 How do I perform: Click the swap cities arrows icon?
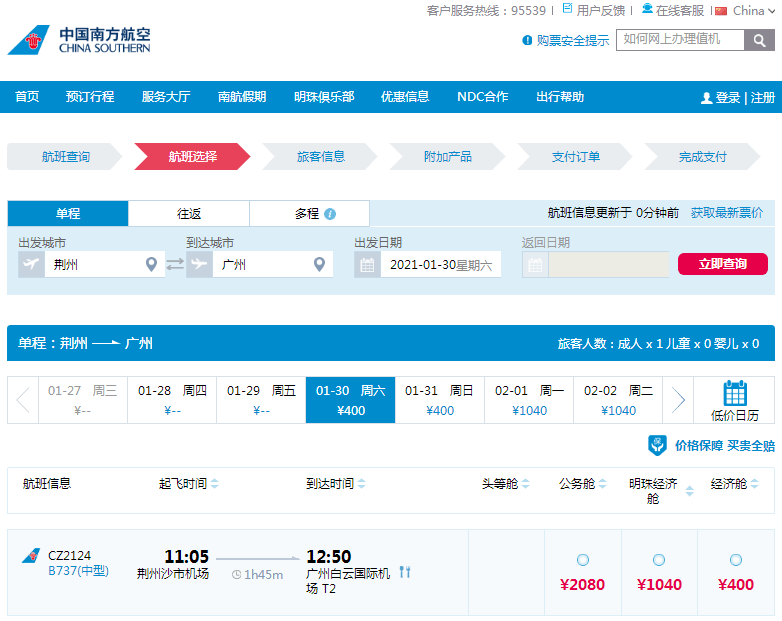click(x=175, y=264)
